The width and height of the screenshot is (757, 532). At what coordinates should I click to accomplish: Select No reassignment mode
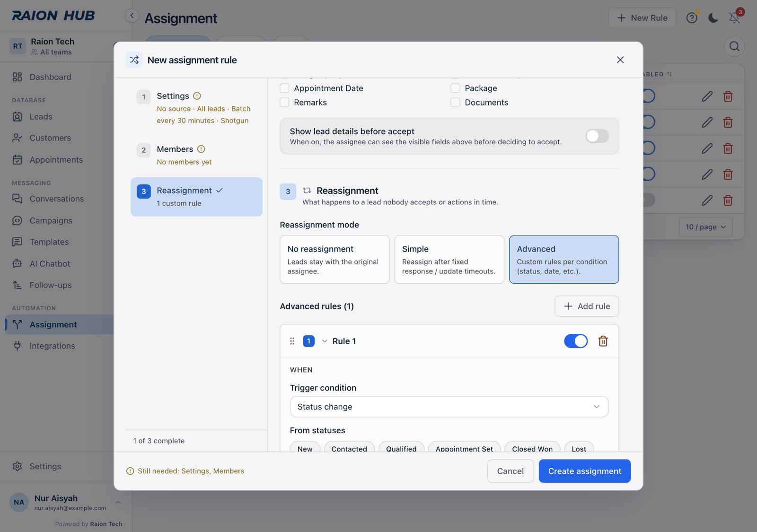[x=334, y=260]
